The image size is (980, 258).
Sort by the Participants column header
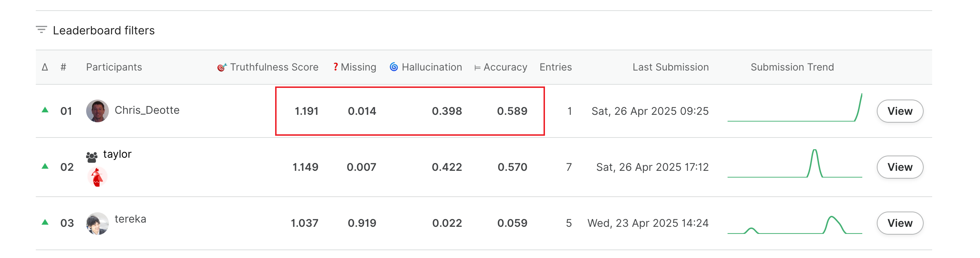click(x=114, y=67)
